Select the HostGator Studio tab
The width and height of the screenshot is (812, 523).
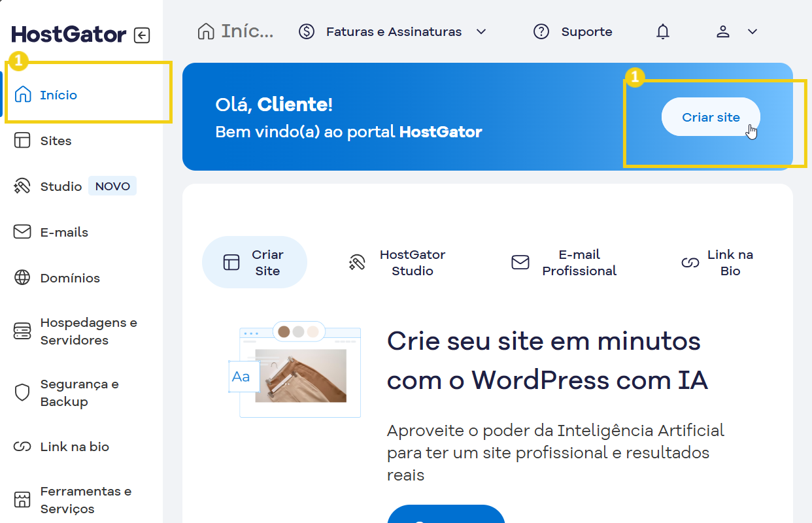pos(397,262)
